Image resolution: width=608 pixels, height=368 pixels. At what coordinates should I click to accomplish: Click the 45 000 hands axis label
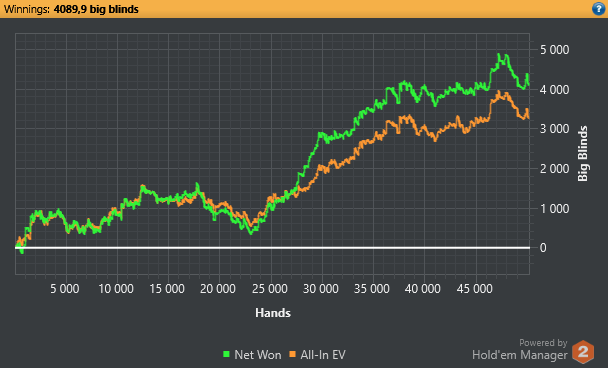pos(474,289)
